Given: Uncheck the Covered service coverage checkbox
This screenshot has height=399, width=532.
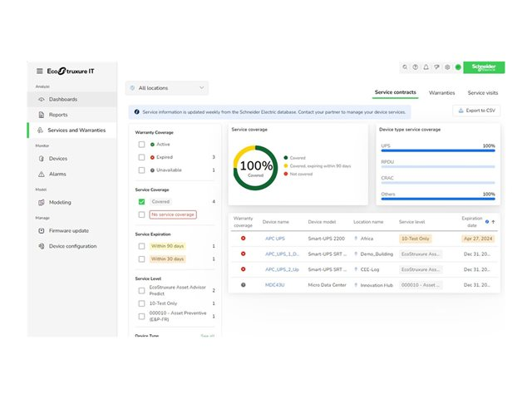Looking at the screenshot, I should [142, 201].
